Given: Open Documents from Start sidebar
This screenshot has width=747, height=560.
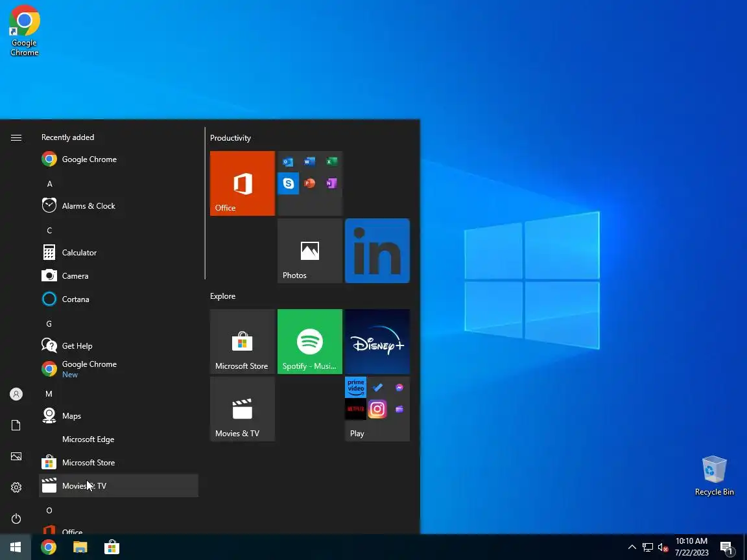Looking at the screenshot, I should point(16,425).
